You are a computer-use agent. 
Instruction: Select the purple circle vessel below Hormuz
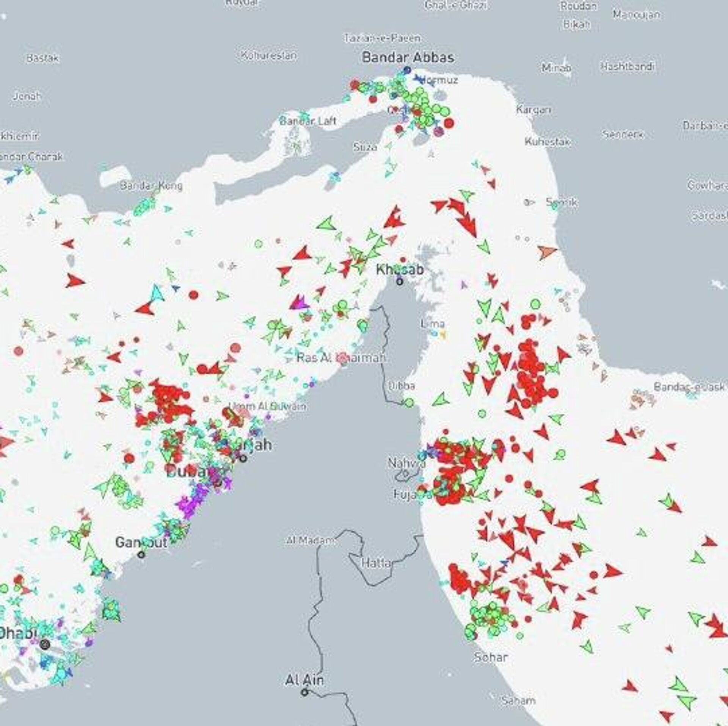pos(438,132)
